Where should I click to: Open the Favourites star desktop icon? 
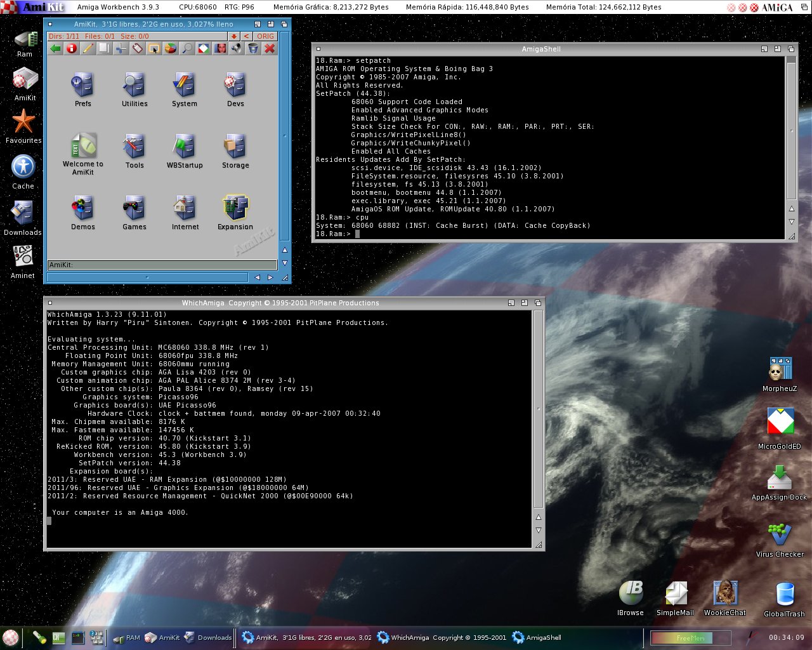click(23, 126)
